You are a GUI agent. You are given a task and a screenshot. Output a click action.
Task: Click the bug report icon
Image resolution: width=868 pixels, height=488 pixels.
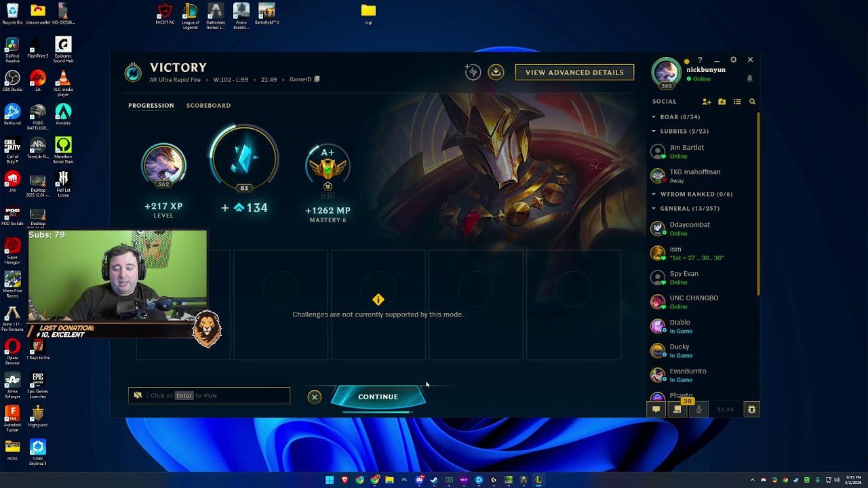click(751, 409)
